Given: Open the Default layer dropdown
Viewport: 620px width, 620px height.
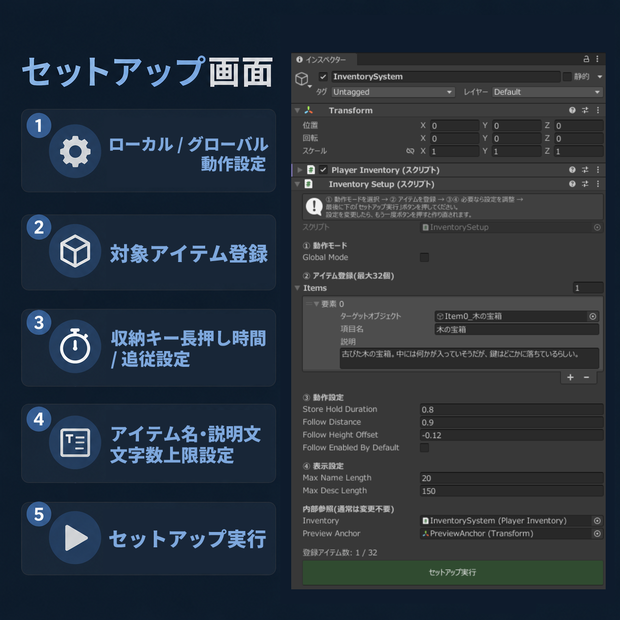Looking at the screenshot, I should point(547,92).
